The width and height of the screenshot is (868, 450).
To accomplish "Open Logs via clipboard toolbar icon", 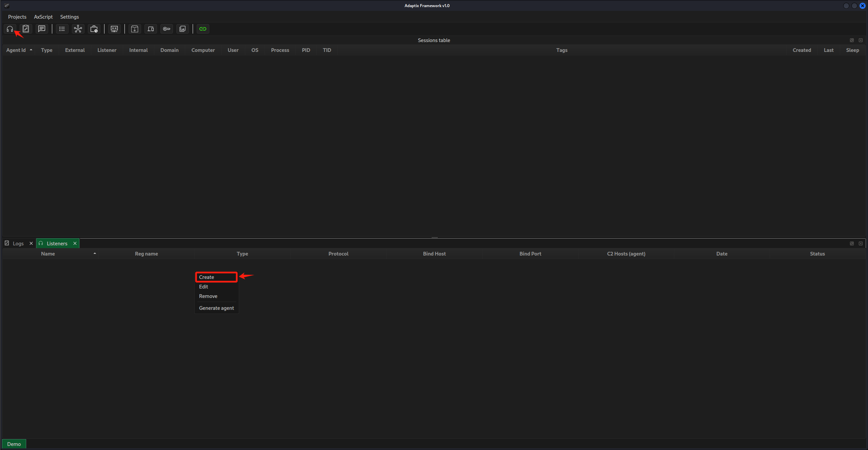I will click(x=26, y=29).
